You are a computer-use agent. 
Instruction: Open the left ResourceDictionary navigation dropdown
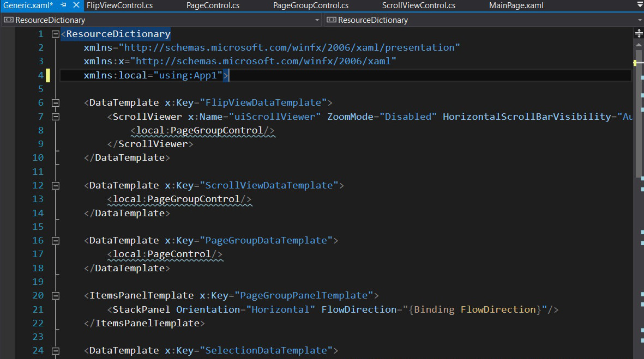(x=317, y=20)
